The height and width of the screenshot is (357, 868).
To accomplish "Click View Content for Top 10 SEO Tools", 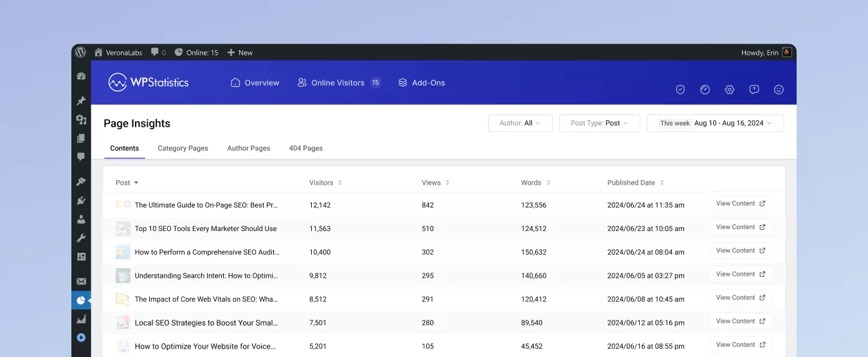I will pyautogui.click(x=741, y=227).
